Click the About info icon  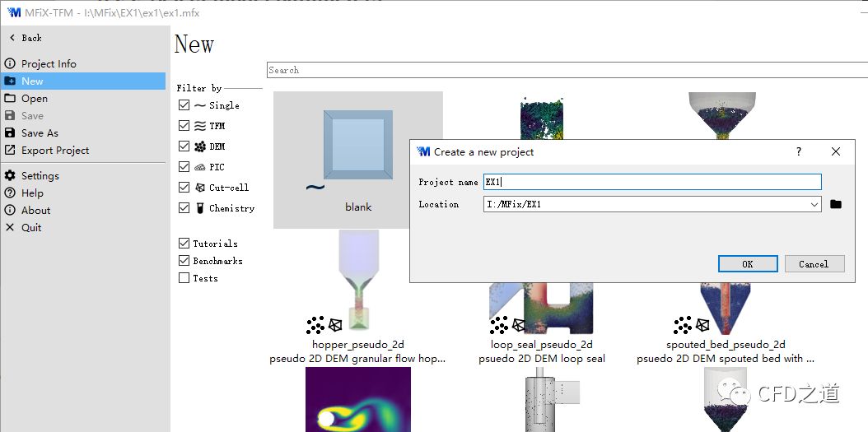pyautogui.click(x=10, y=210)
